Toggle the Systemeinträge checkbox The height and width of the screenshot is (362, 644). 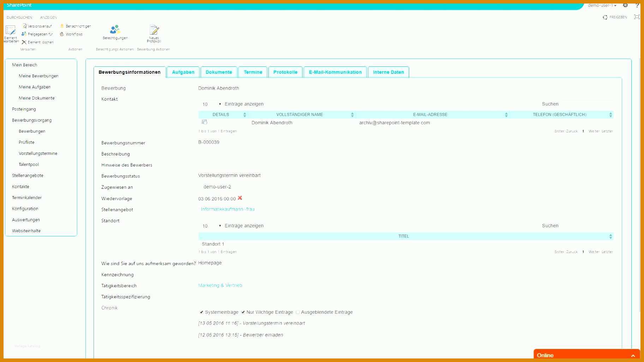(x=201, y=312)
